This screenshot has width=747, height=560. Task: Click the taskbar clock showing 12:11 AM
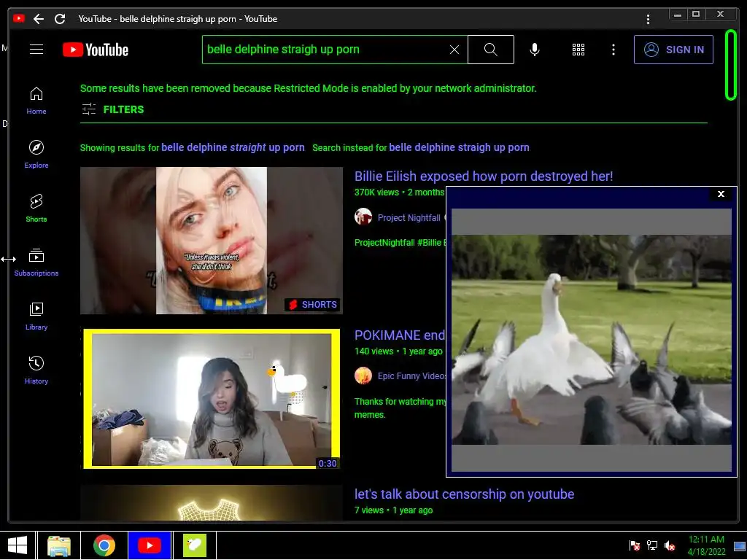pyautogui.click(x=706, y=545)
